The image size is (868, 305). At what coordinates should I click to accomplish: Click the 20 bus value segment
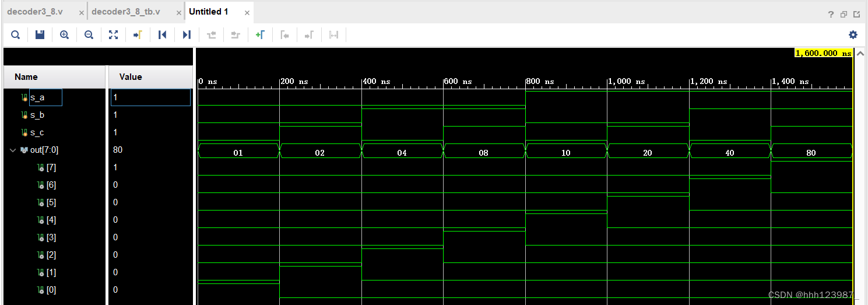click(x=648, y=152)
